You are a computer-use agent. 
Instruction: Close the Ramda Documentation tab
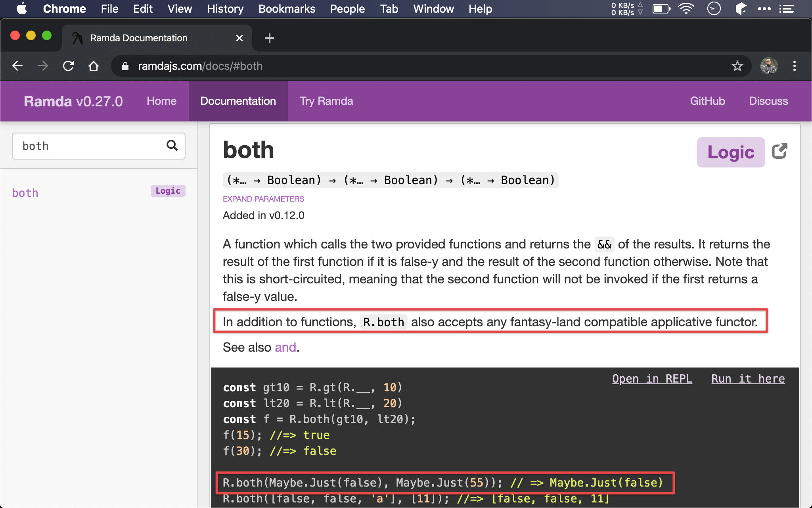click(x=239, y=38)
